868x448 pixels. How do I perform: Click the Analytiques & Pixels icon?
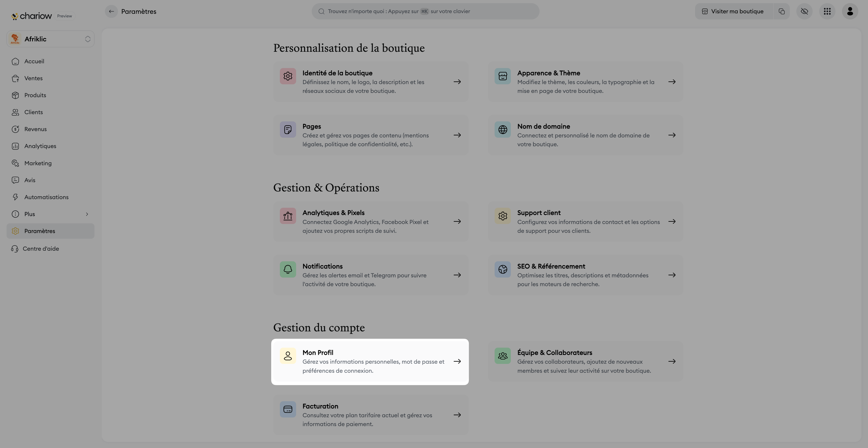point(288,216)
